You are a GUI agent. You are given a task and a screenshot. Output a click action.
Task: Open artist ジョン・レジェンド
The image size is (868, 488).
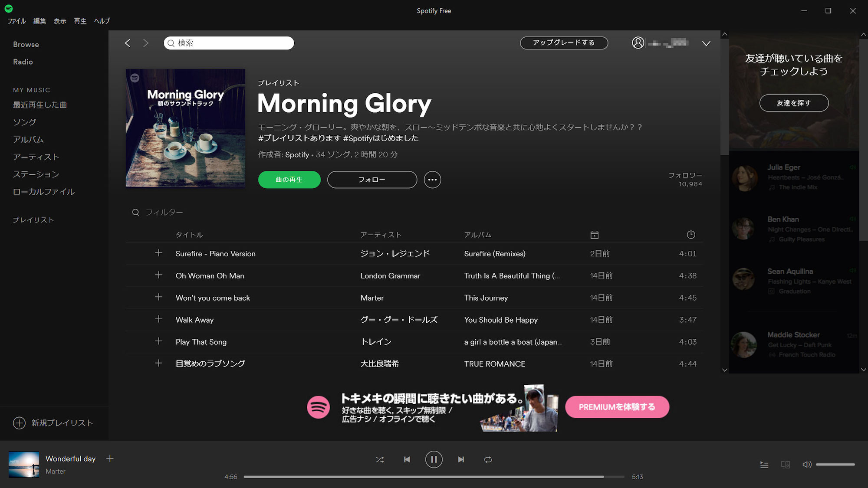(x=395, y=254)
